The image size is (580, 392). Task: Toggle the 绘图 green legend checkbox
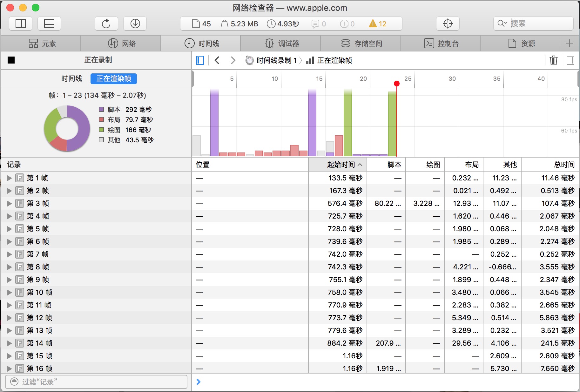(x=101, y=130)
